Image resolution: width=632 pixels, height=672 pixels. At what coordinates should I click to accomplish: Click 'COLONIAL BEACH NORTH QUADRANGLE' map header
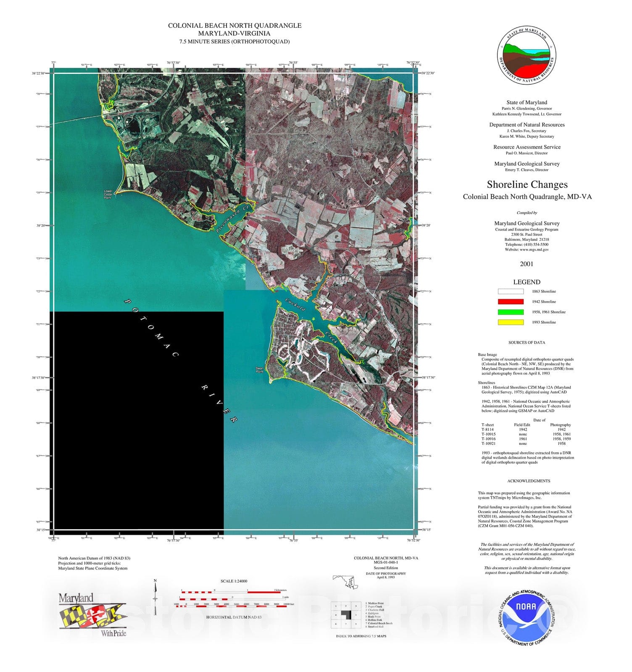pyautogui.click(x=234, y=26)
